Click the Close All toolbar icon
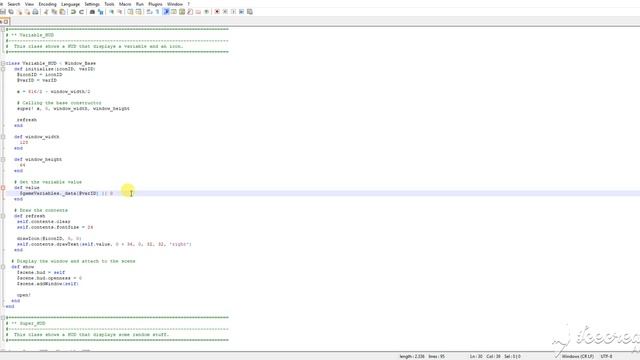The height and width of the screenshot is (360, 640). pos(27,12)
